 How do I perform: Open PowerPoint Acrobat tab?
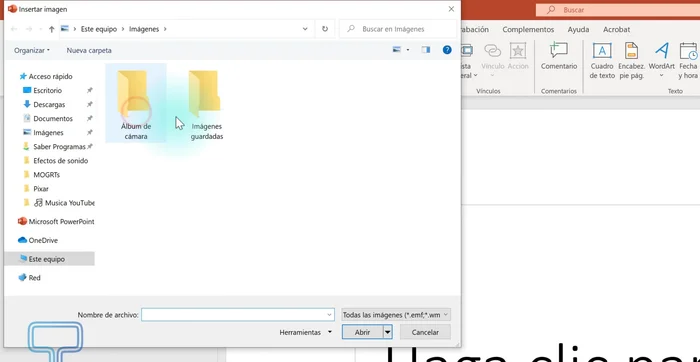click(x=617, y=29)
